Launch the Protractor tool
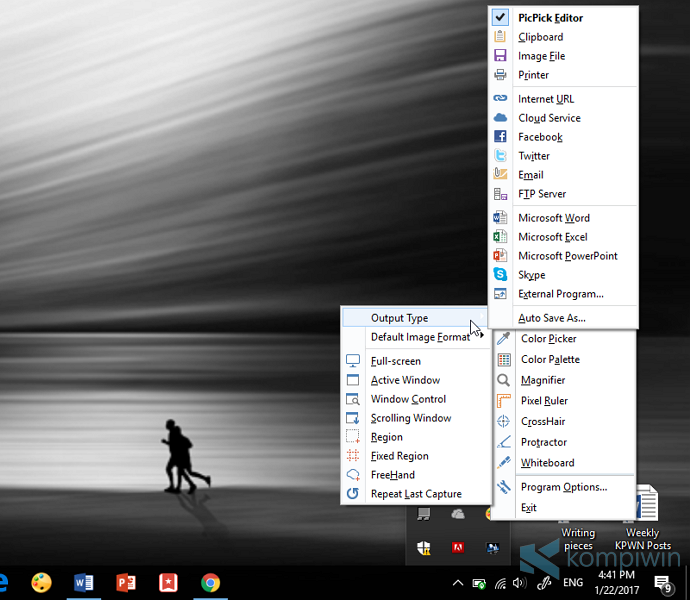This screenshot has height=600, width=690. pyautogui.click(x=565, y=442)
